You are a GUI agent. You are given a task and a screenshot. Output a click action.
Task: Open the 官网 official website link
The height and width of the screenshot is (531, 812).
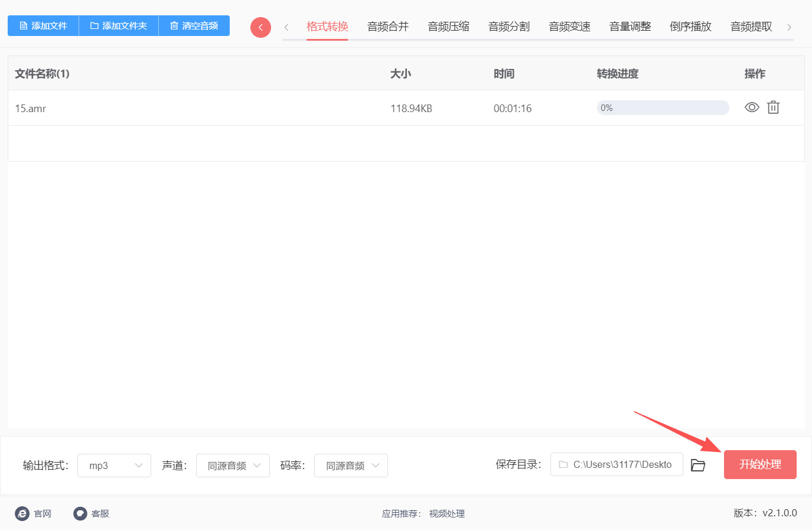pos(33,514)
